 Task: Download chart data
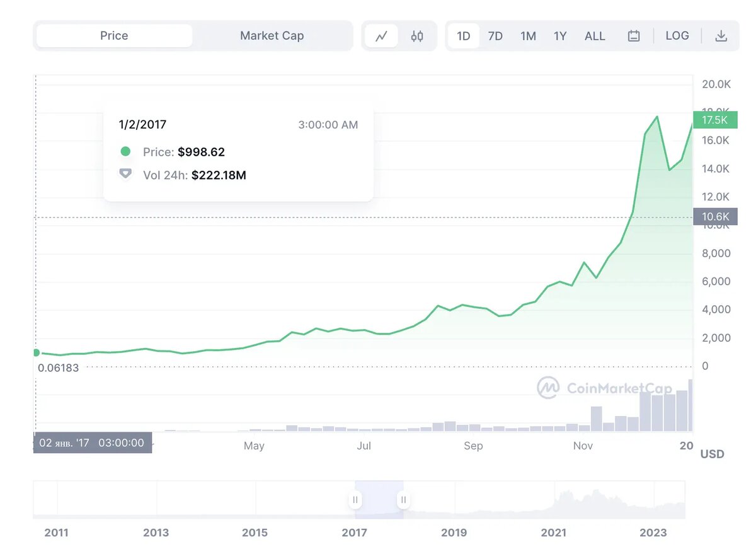[721, 36]
